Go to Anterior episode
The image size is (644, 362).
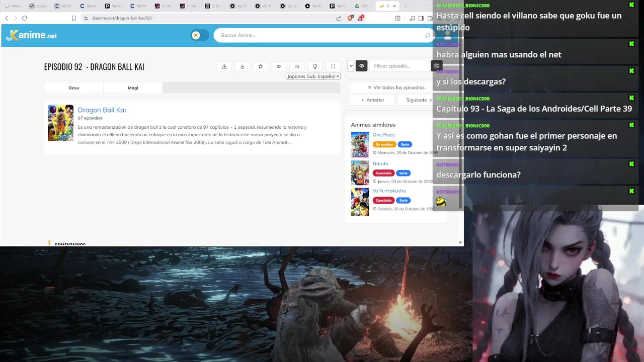tap(373, 100)
